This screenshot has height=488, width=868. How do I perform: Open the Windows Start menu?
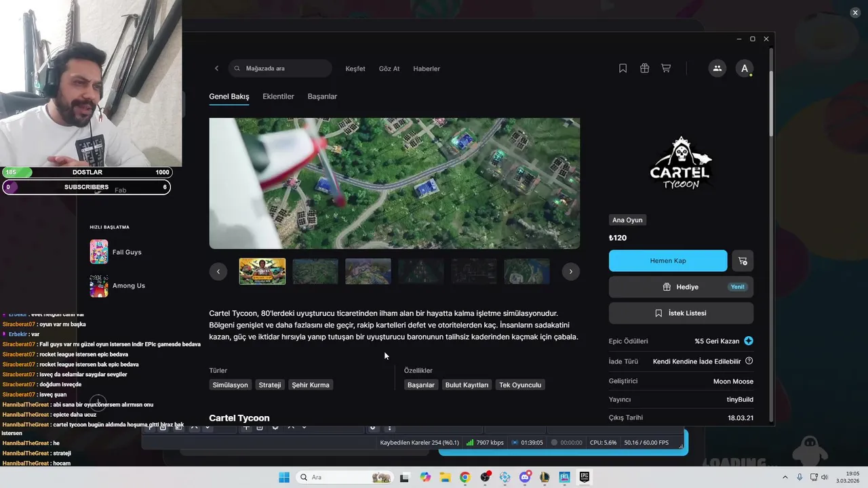click(284, 477)
